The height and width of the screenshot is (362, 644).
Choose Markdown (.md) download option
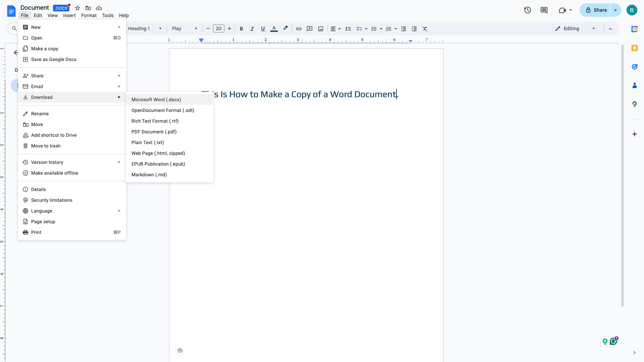coord(170,175)
